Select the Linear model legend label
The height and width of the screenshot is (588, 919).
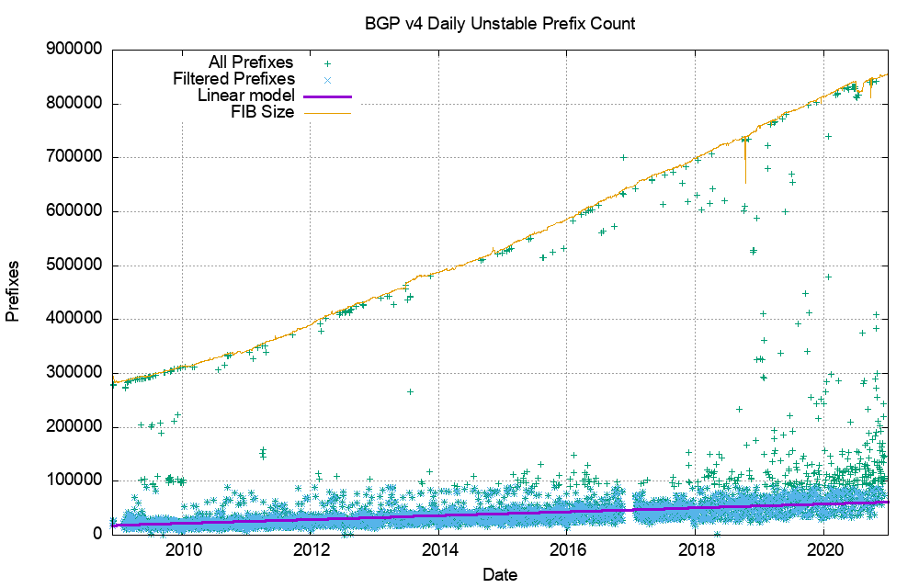click(x=245, y=96)
